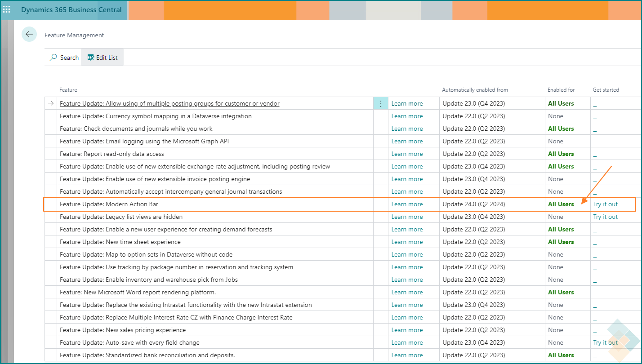Select 'All Users' for Modern Action Bar row
Viewport: 642px width, 364px height.
[561, 204]
